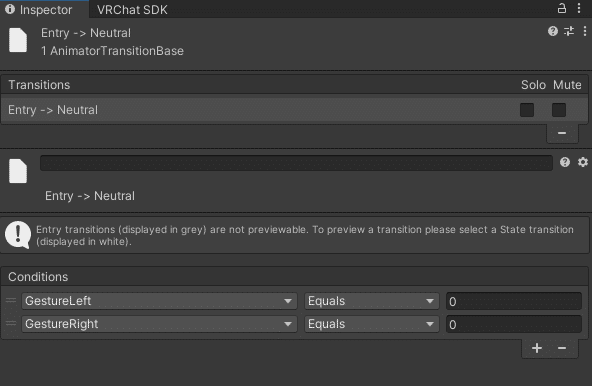592x386 pixels.
Task: Open Equals comparison dropdown for GestureRight
Action: (372, 324)
